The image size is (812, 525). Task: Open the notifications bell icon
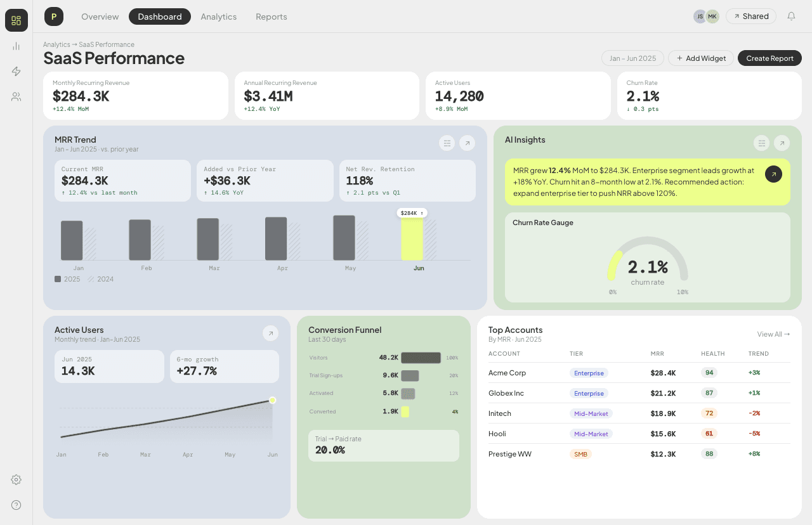(x=791, y=16)
